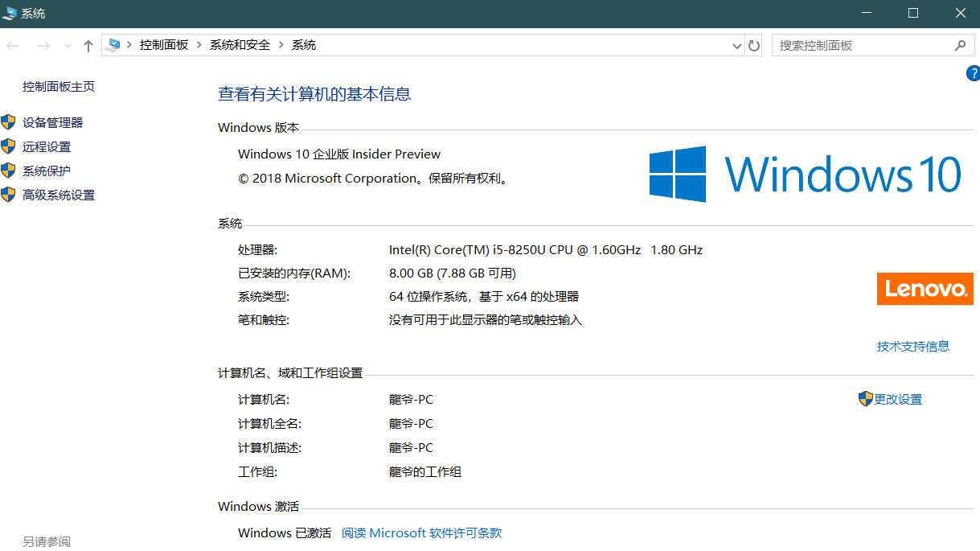Viewport: 980px width, 551px height.
Task: Click the 2018 Microsoft Corporation copyright line
Action: (x=374, y=178)
